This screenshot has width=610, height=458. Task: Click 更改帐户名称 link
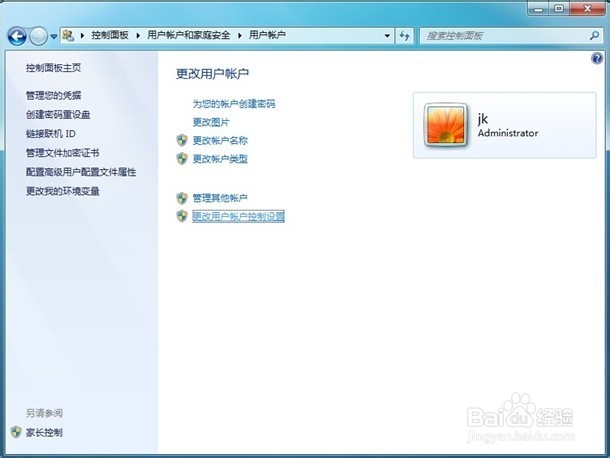(220, 140)
